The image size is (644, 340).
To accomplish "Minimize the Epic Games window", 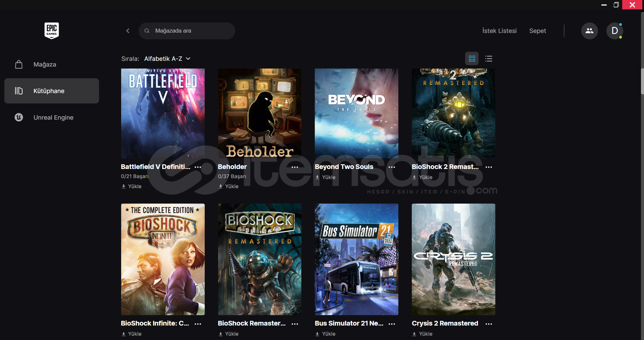I will coord(604,5).
